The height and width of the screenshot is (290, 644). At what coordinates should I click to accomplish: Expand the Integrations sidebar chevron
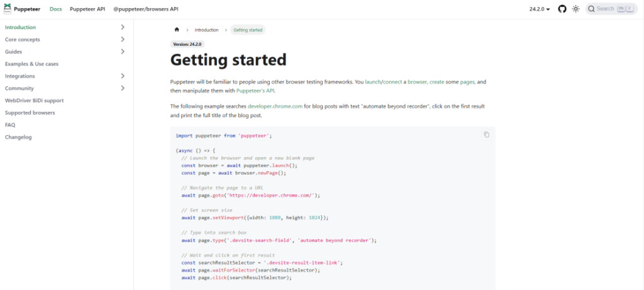click(123, 76)
